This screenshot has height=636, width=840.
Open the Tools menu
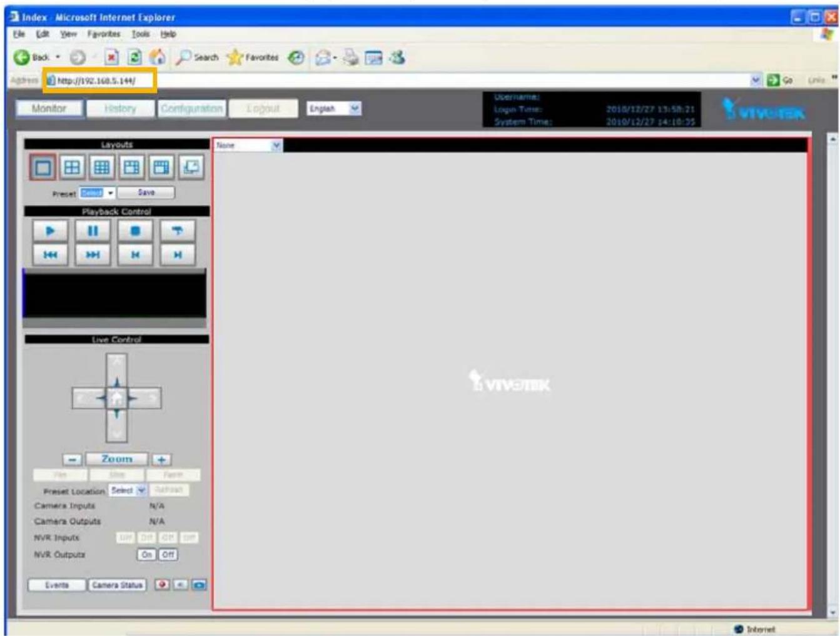pos(141,34)
